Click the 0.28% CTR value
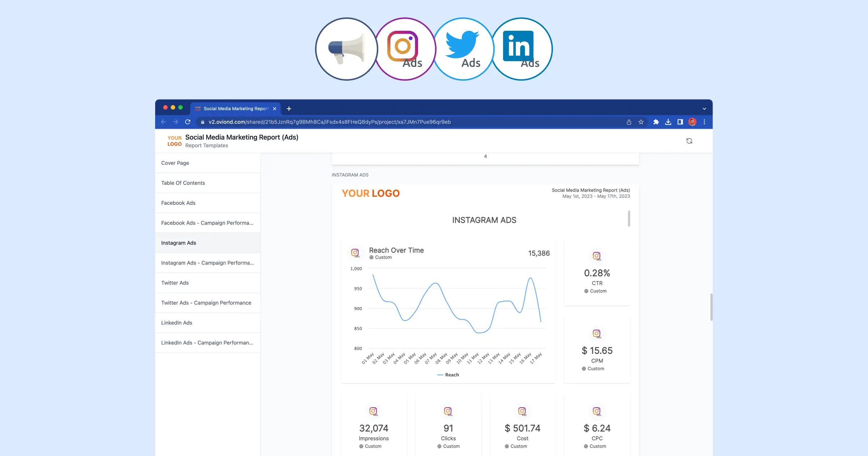The height and width of the screenshot is (456, 868). tap(597, 273)
